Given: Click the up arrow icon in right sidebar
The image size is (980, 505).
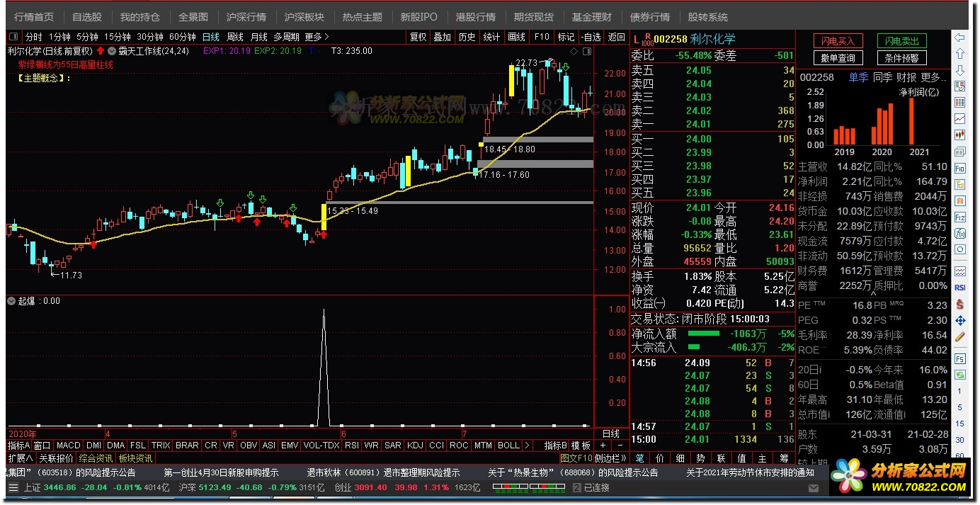Looking at the screenshot, I should [960, 53].
